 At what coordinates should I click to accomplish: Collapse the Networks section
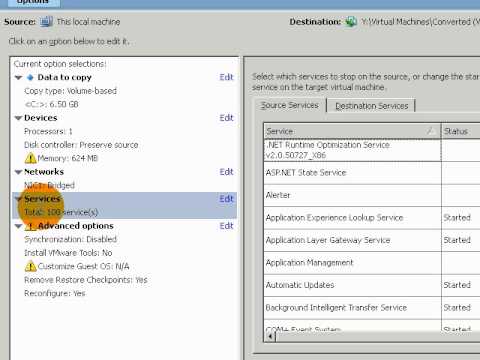(18, 172)
